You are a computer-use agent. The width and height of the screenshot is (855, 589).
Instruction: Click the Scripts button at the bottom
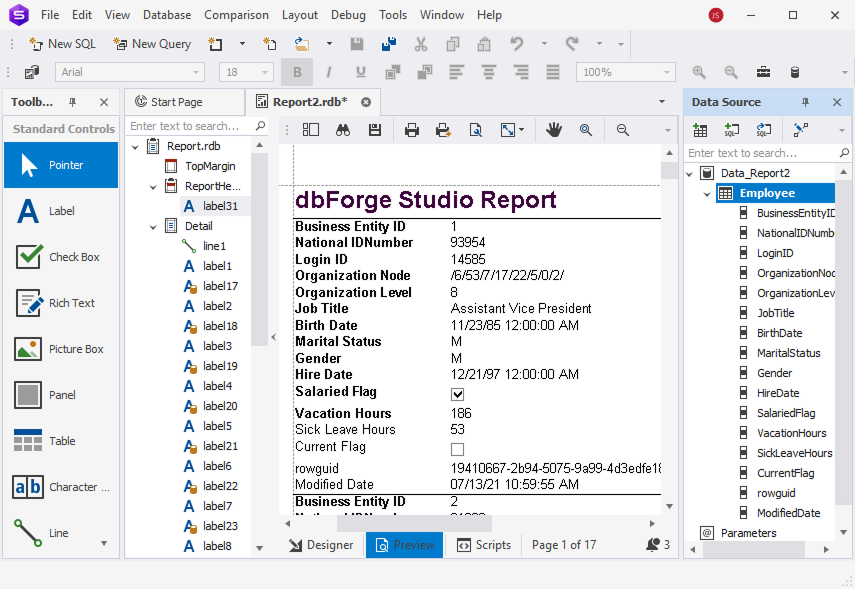(x=484, y=546)
